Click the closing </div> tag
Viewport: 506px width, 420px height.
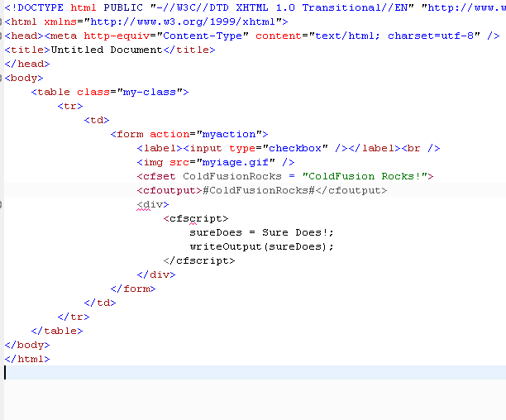tap(156, 274)
